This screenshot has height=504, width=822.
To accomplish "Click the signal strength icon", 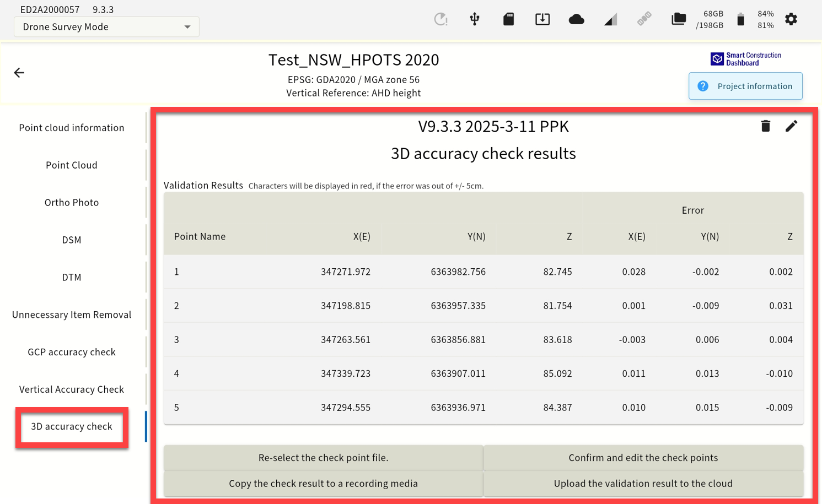I will point(610,19).
